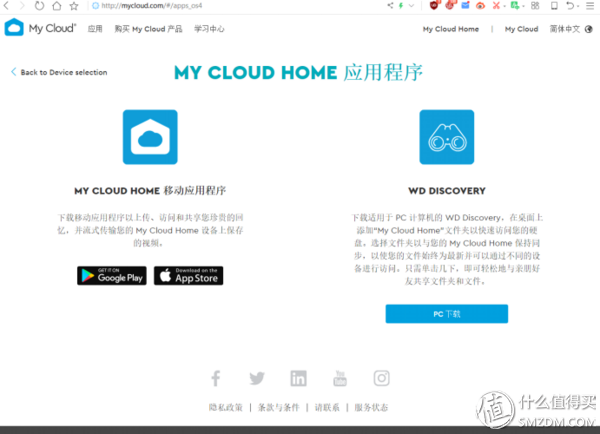600x434 pixels.
Task: Open the 请联系 footer link
Action: pos(327,408)
